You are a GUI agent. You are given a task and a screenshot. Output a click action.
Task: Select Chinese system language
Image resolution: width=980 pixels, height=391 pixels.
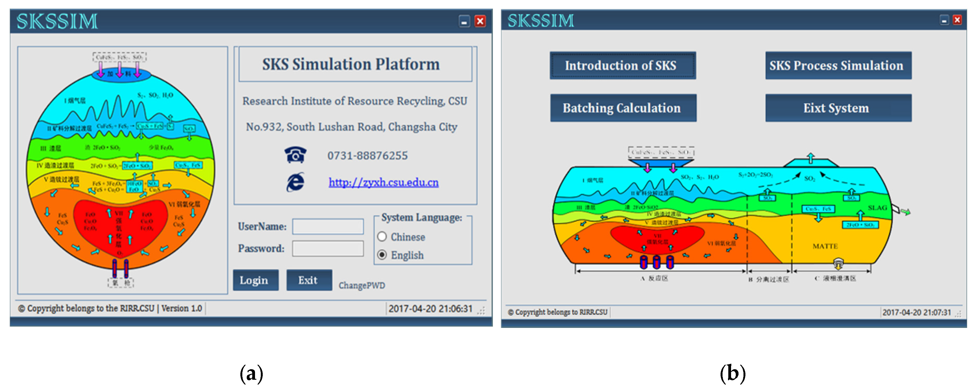(382, 237)
